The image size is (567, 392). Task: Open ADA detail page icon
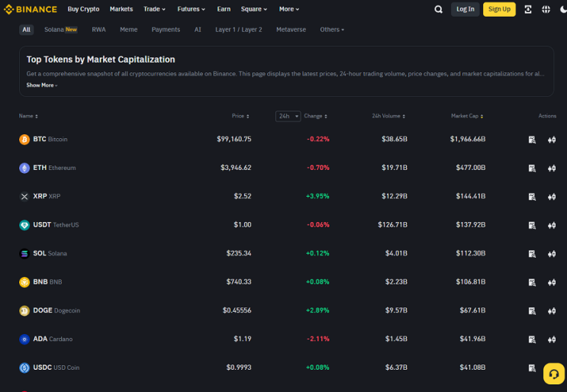point(532,339)
